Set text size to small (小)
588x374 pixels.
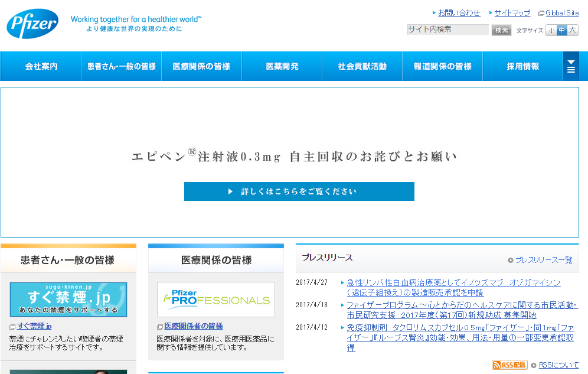(x=551, y=30)
